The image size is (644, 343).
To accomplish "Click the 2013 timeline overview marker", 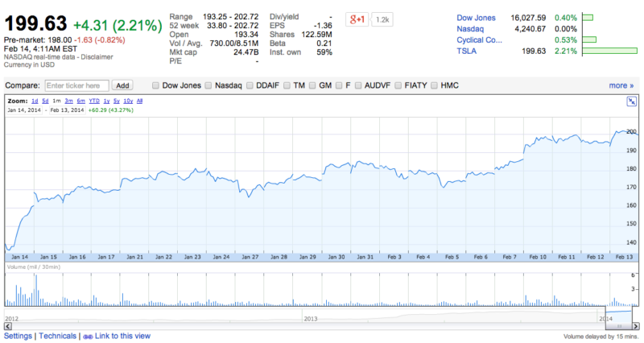I will point(311,319).
